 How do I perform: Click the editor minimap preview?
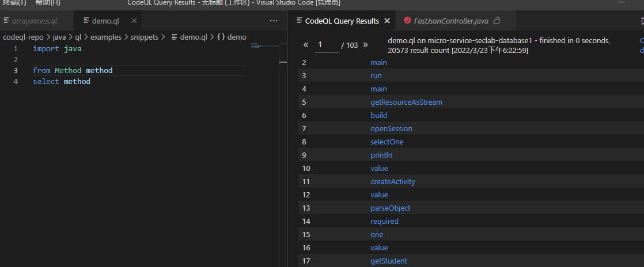(x=264, y=45)
